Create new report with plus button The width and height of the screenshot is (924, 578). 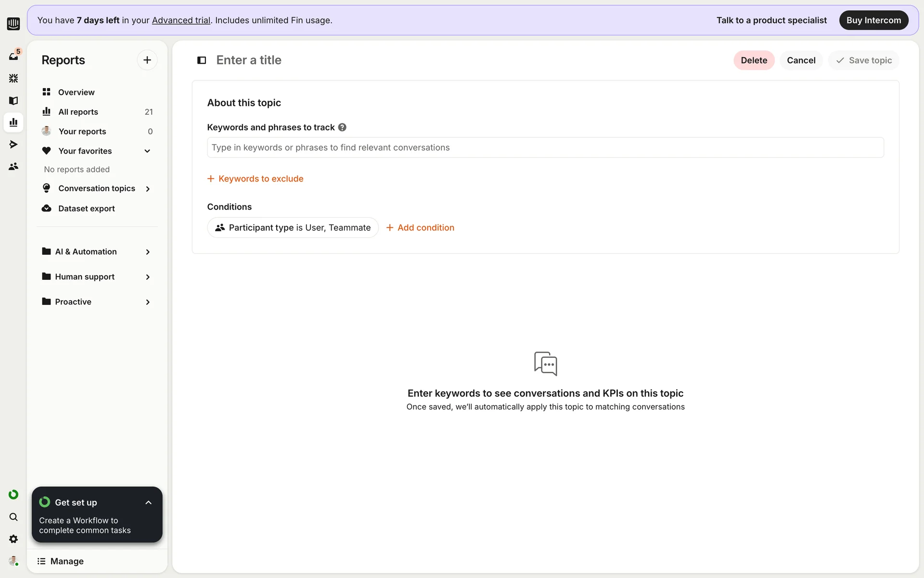click(147, 60)
